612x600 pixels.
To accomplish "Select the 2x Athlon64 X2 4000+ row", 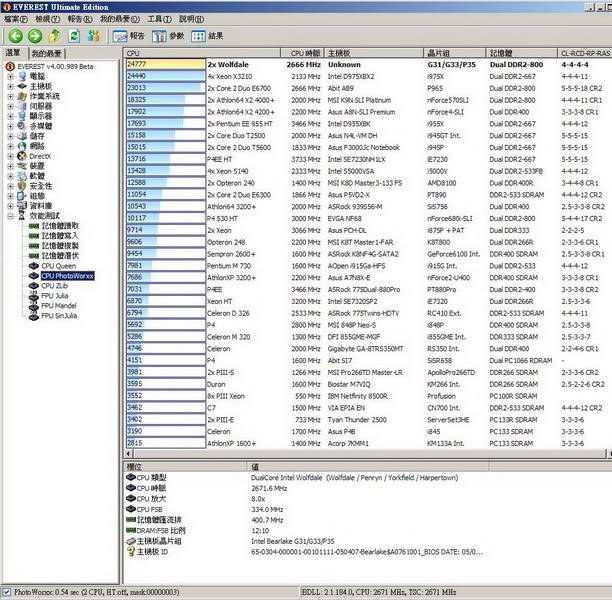I will point(368,100).
